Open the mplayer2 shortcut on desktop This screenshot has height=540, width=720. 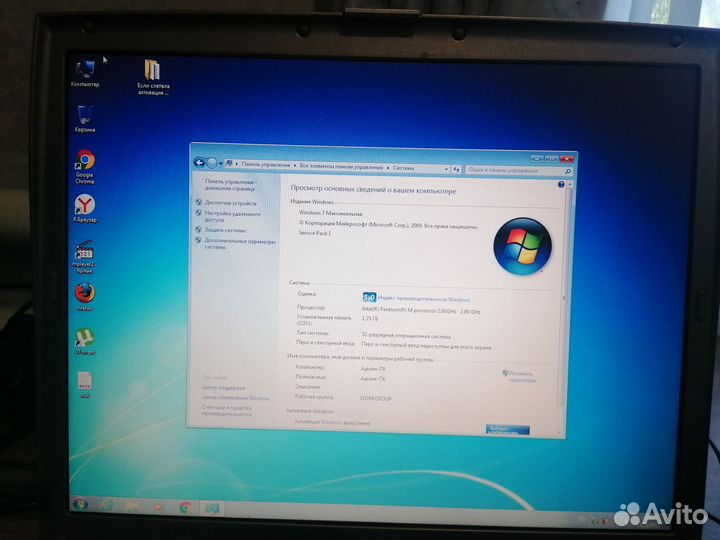pos(84,257)
